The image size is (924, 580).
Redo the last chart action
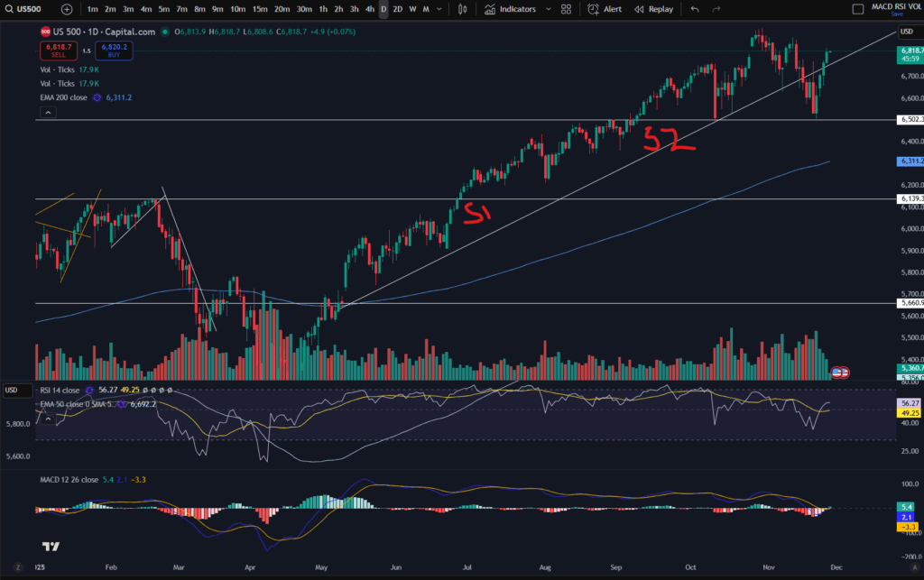click(716, 9)
